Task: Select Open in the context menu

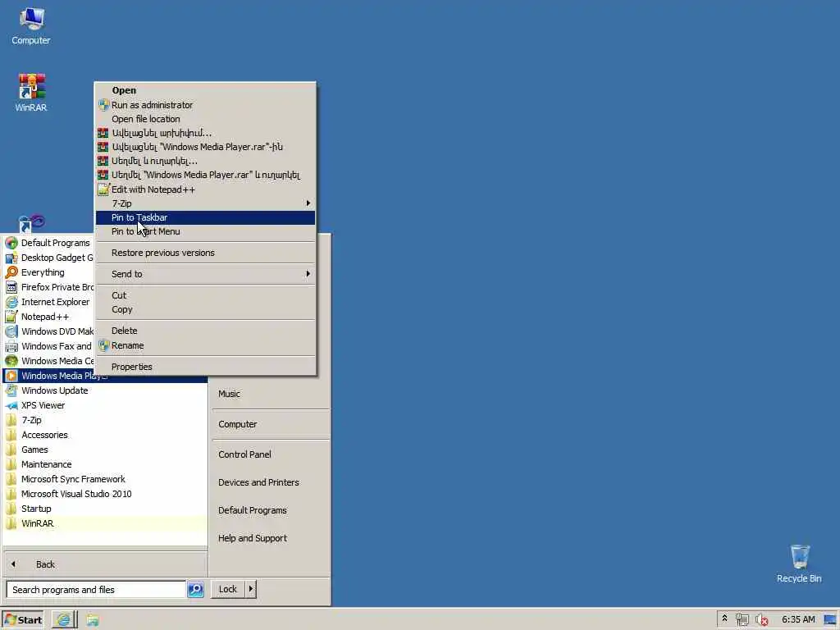Action: (205, 90)
